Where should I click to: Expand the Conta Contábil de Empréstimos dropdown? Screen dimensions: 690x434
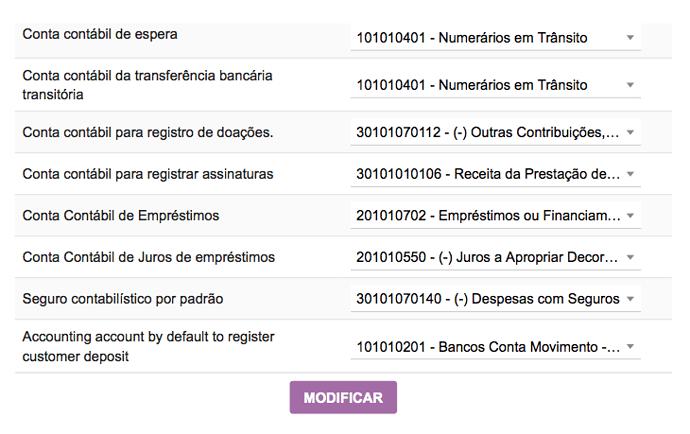(495, 216)
